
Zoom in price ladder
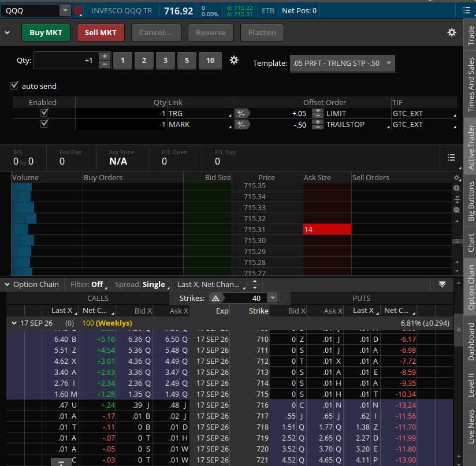tap(456, 188)
